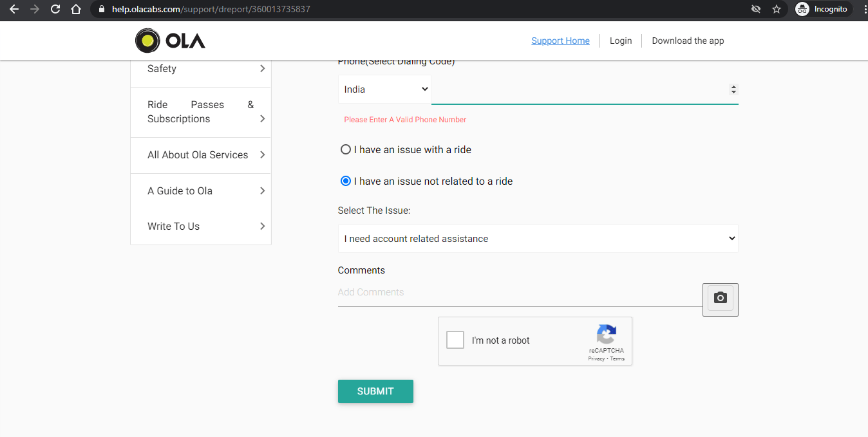868x437 pixels.
Task: Select 'I have an issue not related to a ride'
Action: 346,181
